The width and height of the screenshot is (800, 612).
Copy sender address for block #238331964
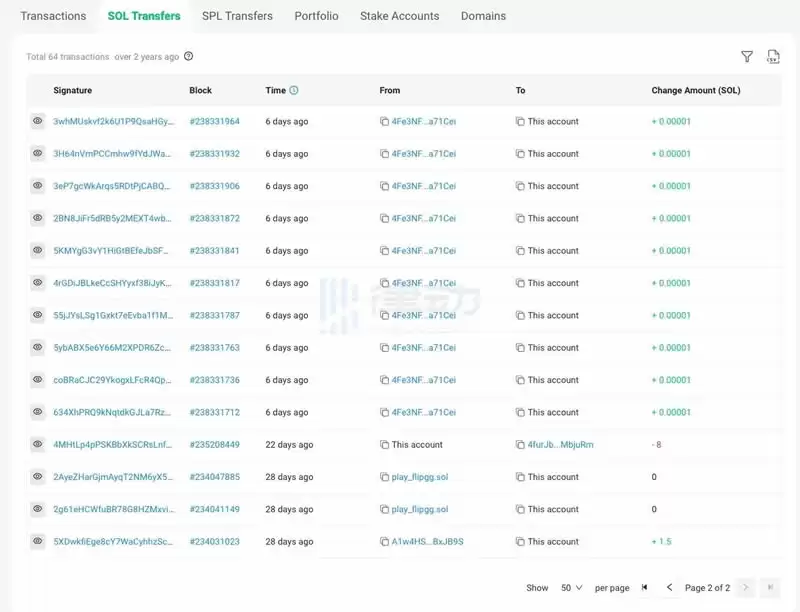coord(384,122)
